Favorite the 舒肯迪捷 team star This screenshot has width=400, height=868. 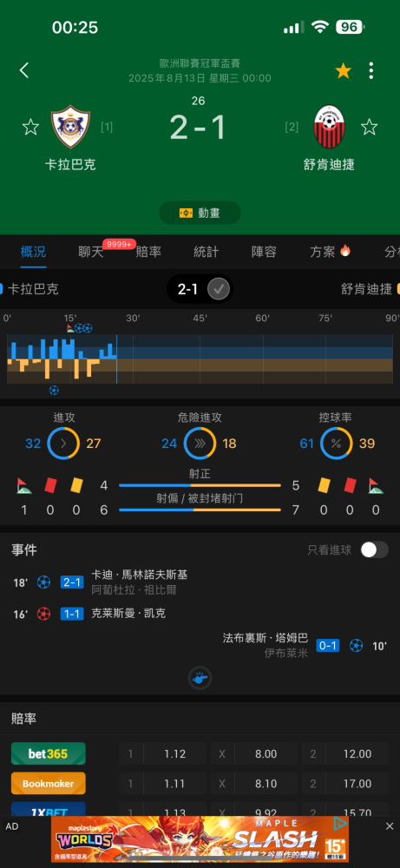click(369, 128)
